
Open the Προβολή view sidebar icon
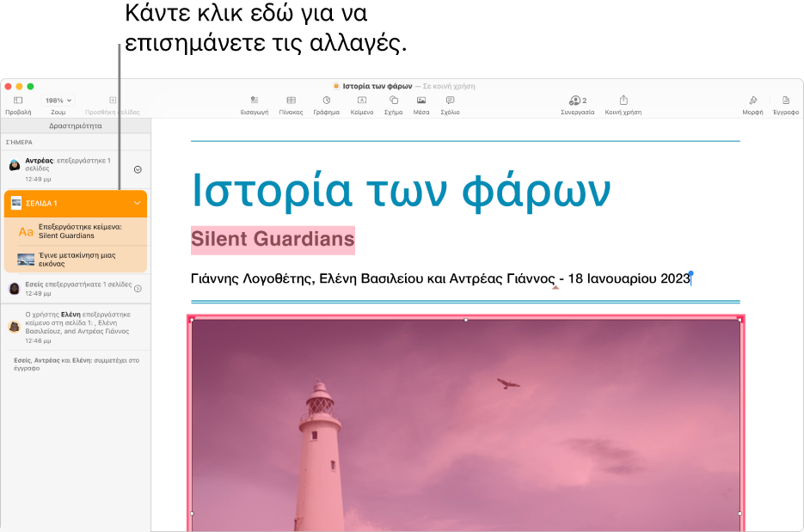pos(18,101)
